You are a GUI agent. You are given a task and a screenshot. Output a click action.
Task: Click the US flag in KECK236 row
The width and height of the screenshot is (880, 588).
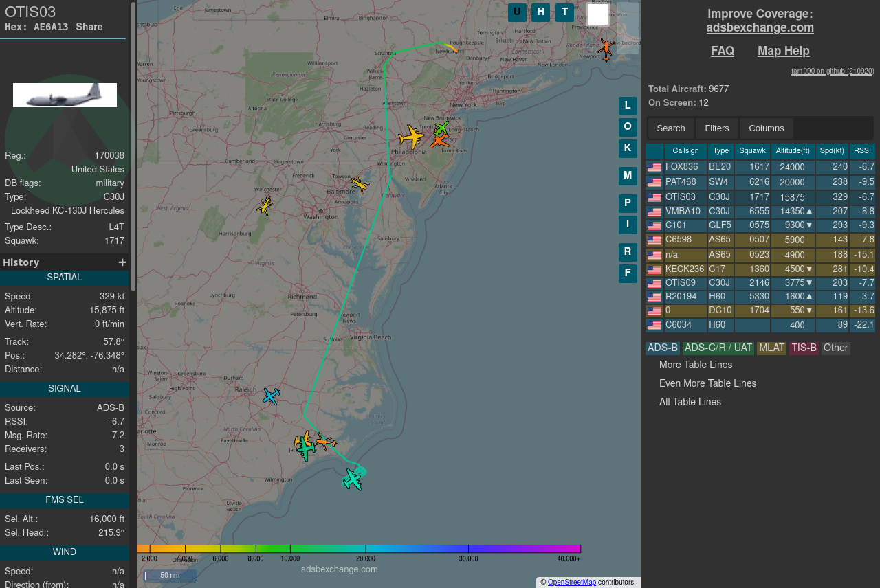point(654,269)
